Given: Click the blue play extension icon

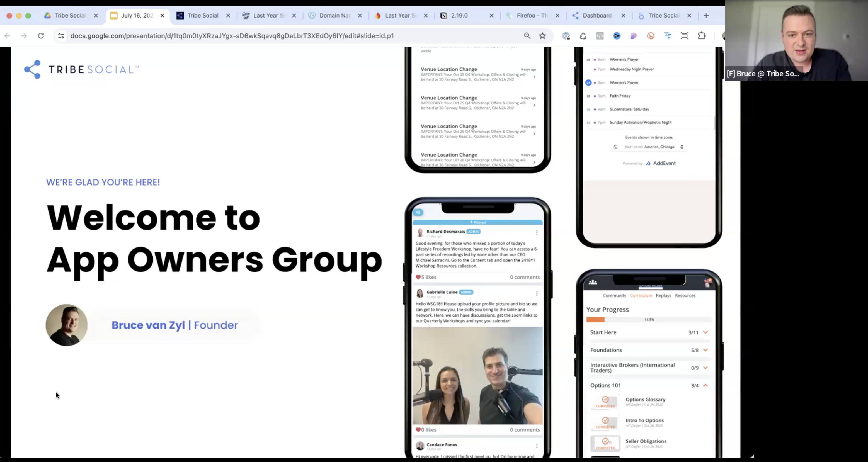Looking at the screenshot, I should 617,36.
